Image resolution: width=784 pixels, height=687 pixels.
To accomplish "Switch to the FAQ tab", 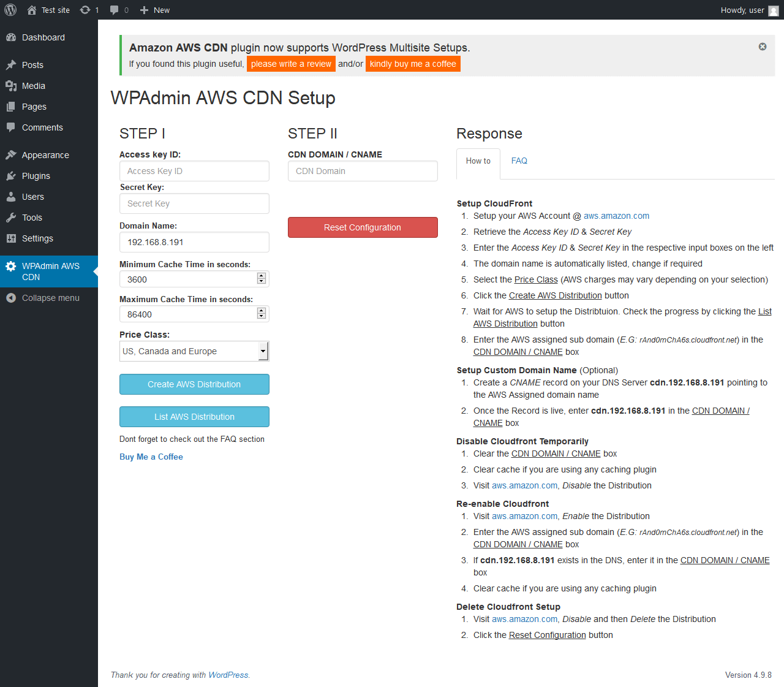I will click(519, 161).
